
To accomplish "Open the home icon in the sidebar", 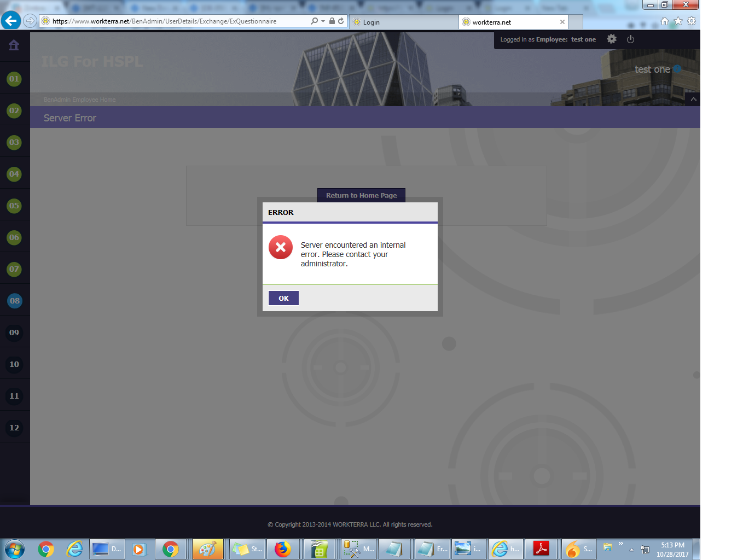I will (14, 45).
